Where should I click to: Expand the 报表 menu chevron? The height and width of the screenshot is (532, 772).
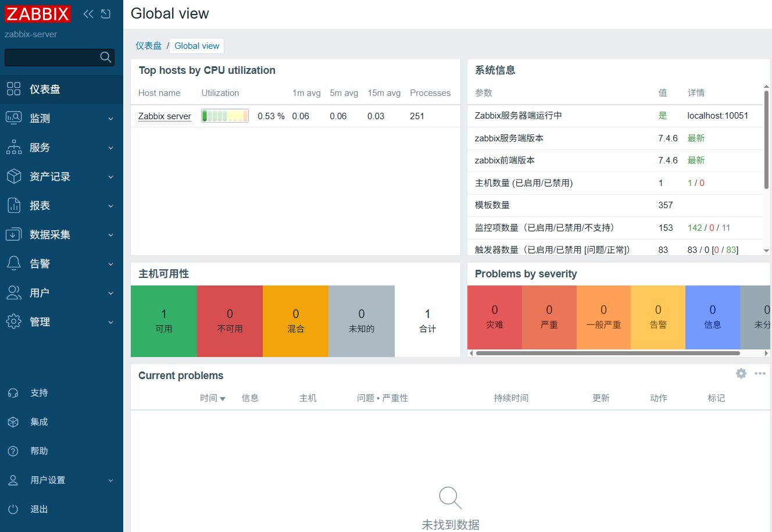111,206
